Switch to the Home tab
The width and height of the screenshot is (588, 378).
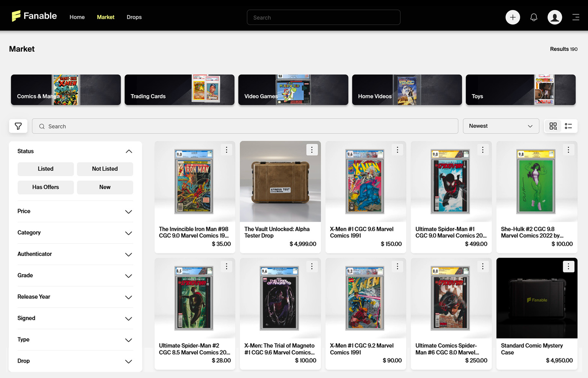pyautogui.click(x=77, y=17)
